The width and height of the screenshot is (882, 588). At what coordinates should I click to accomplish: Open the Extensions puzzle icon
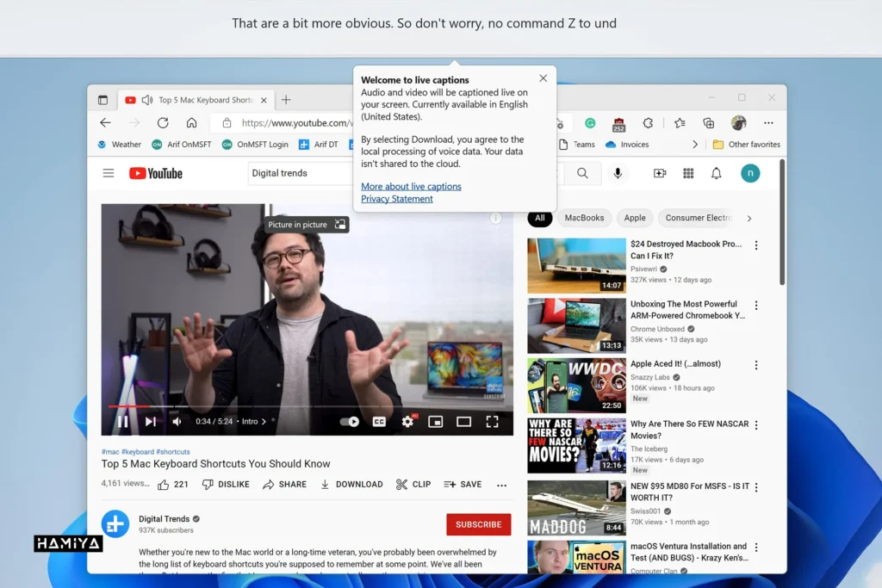[648, 123]
